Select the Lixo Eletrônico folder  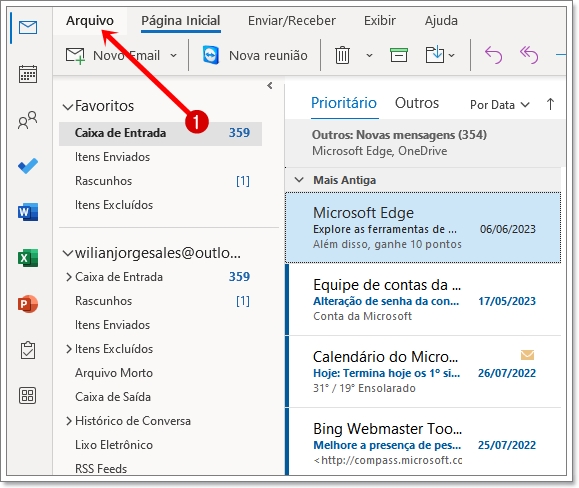click(114, 445)
